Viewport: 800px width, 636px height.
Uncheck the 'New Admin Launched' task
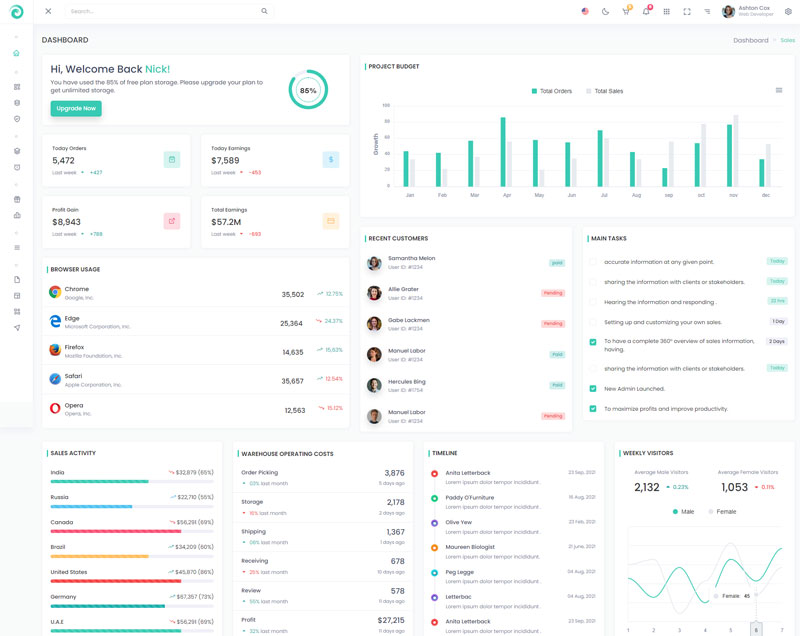[593, 389]
